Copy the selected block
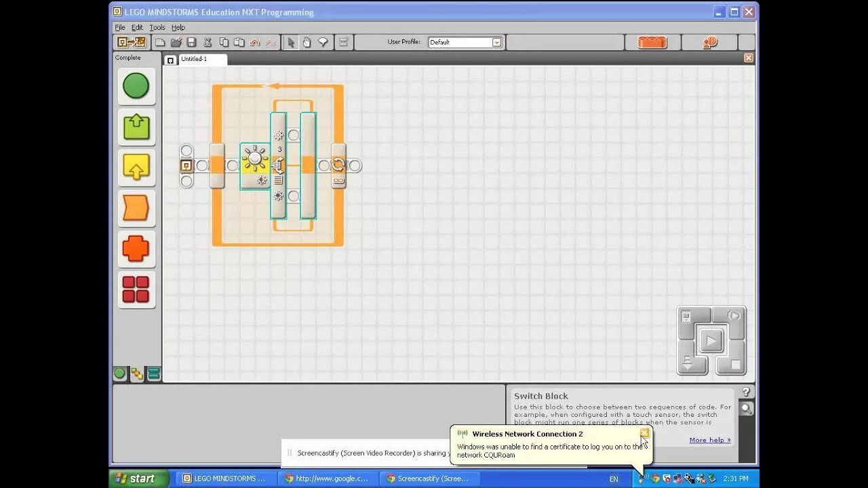Image resolution: width=868 pixels, height=488 pixels. click(x=224, y=42)
